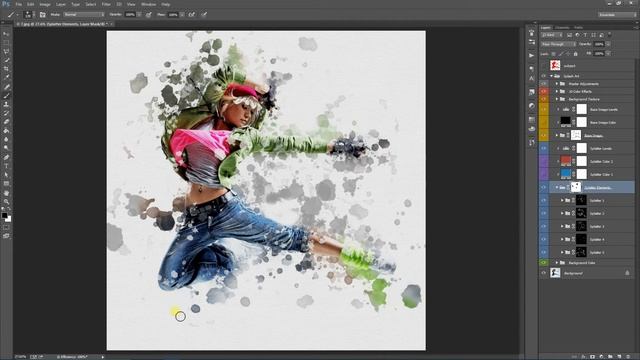640x360 pixels.
Task: Collapse the Splash Art group
Action: click(x=551, y=76)
